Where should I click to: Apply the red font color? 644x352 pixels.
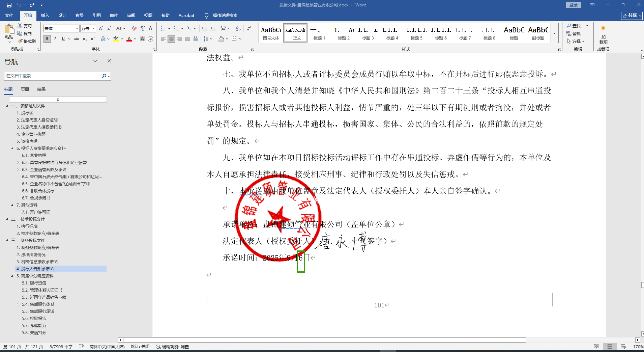pyautogui.click(x=129, y=39)
